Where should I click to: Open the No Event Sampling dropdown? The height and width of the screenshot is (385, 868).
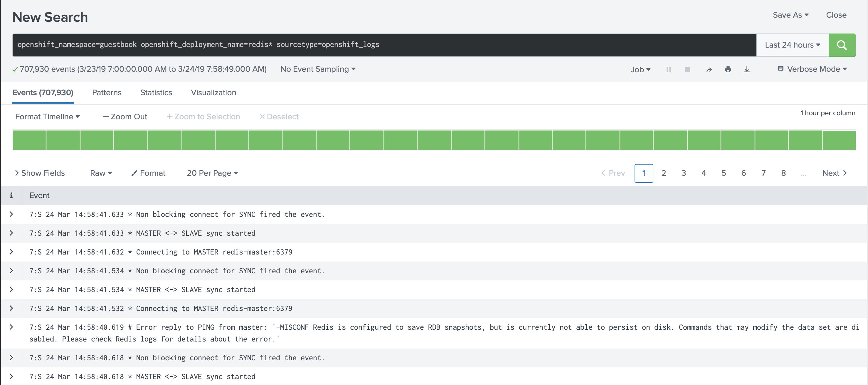[x=319, y=69]
